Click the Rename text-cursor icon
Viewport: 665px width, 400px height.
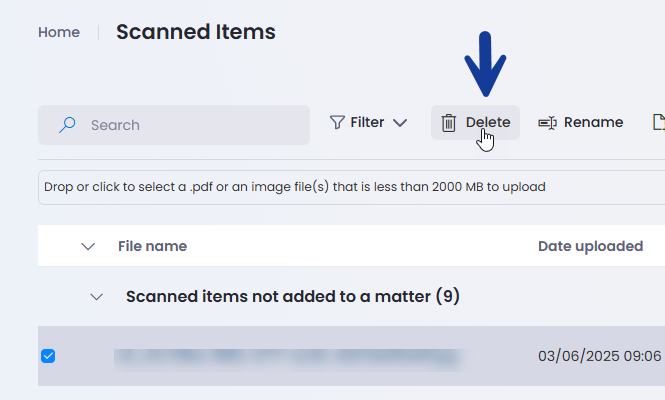pos(548,123)
